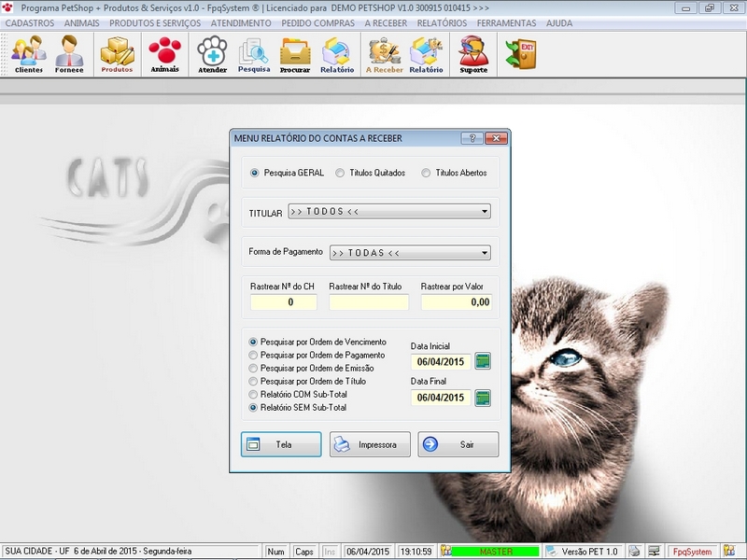Click the Rastrear Nº do CH field
747x560 pixels.
click(284, 301)
